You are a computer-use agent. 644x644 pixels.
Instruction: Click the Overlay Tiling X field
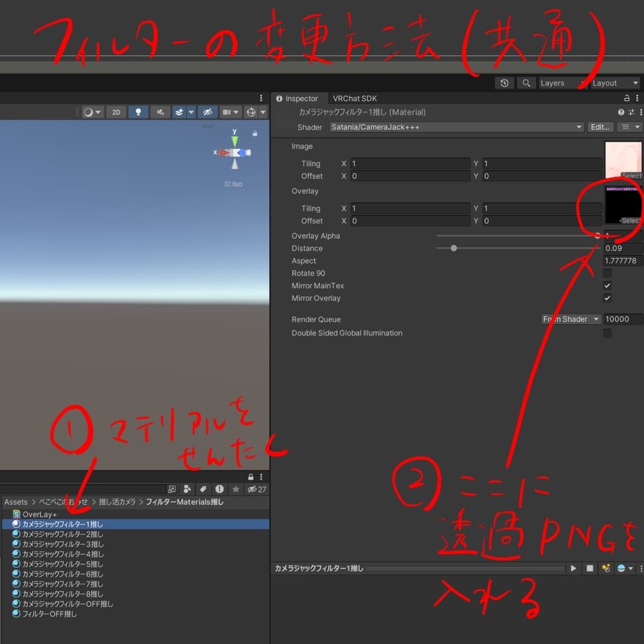tap(410, 208)
